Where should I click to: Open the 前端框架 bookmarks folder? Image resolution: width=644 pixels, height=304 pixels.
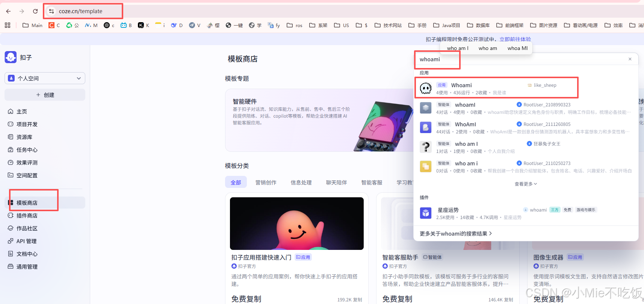pyautogui.click(x=510, y=25)
